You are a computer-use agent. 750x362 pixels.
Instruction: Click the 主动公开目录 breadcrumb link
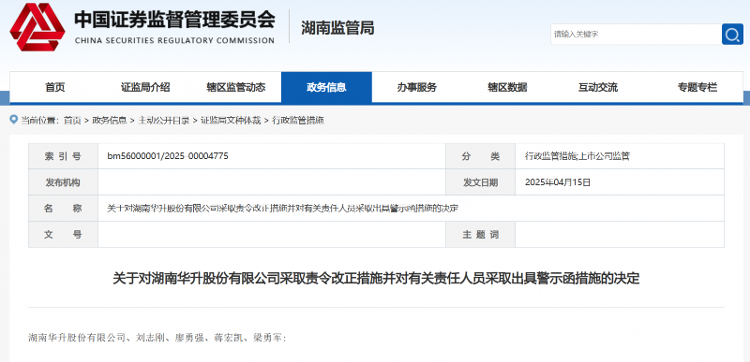point(163,121)
